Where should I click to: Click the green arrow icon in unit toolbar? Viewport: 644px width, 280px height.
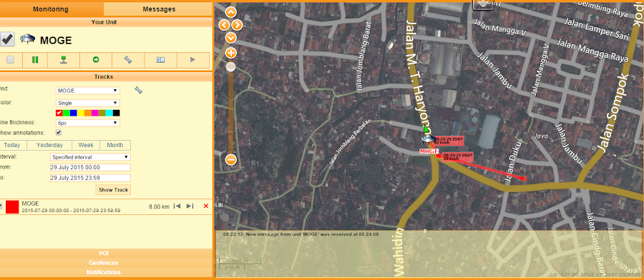coord(96,60)
